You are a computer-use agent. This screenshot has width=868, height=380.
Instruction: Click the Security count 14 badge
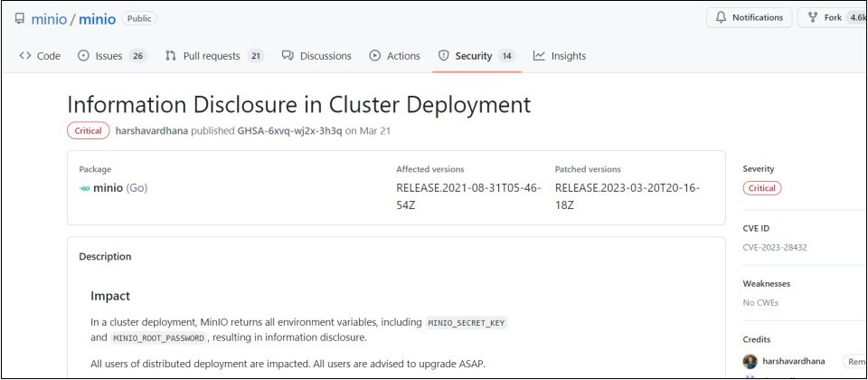click(506, 56)
